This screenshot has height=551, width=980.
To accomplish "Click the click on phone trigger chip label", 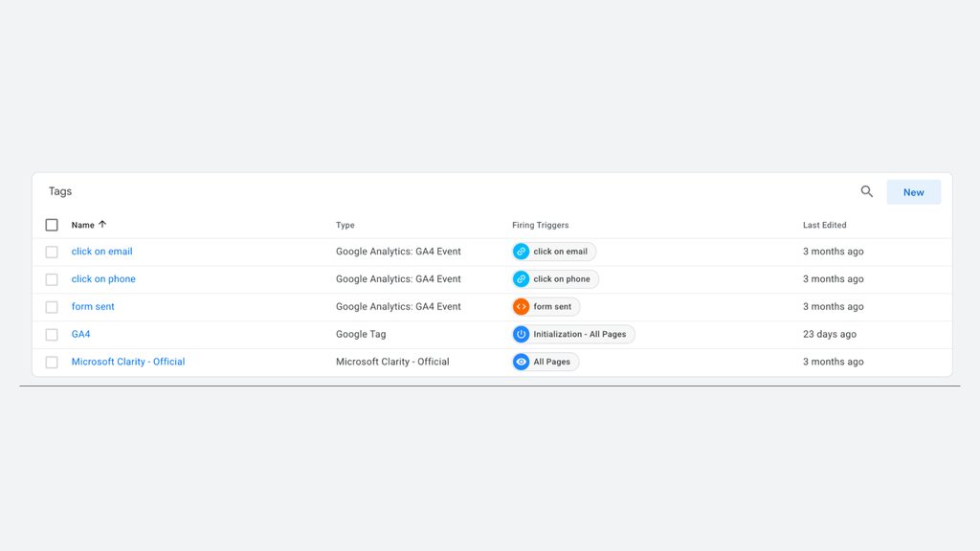I will point(561,279).
